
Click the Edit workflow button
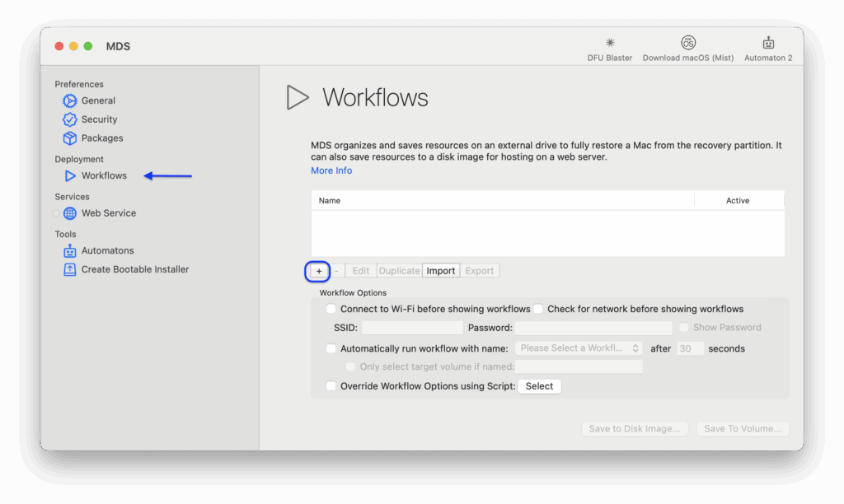pos(361,271)
